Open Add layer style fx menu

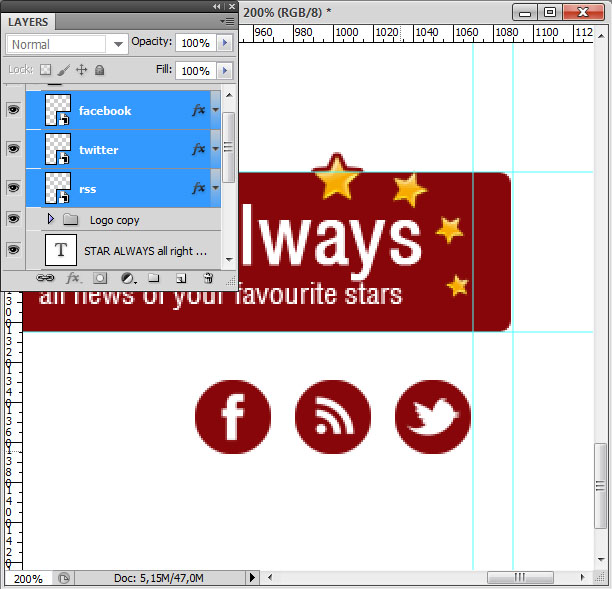tap(73, 278)
